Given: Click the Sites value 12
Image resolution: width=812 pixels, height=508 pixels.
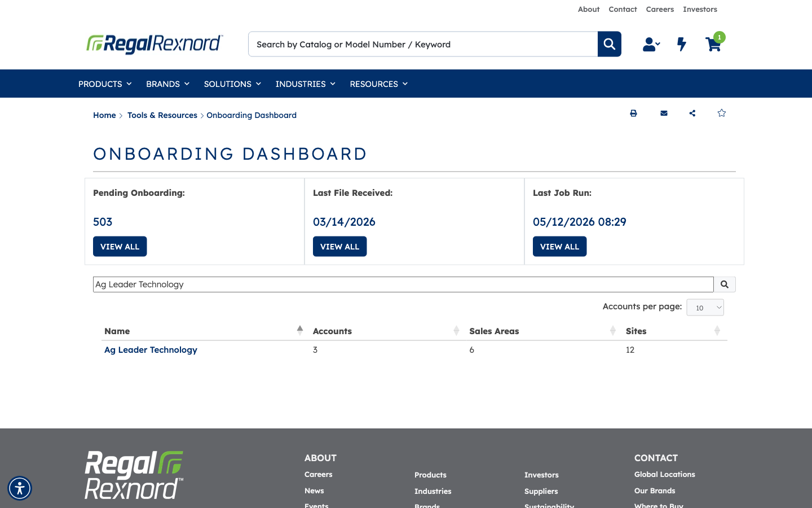Looking at the screenshot, I should tap(630, 350).
